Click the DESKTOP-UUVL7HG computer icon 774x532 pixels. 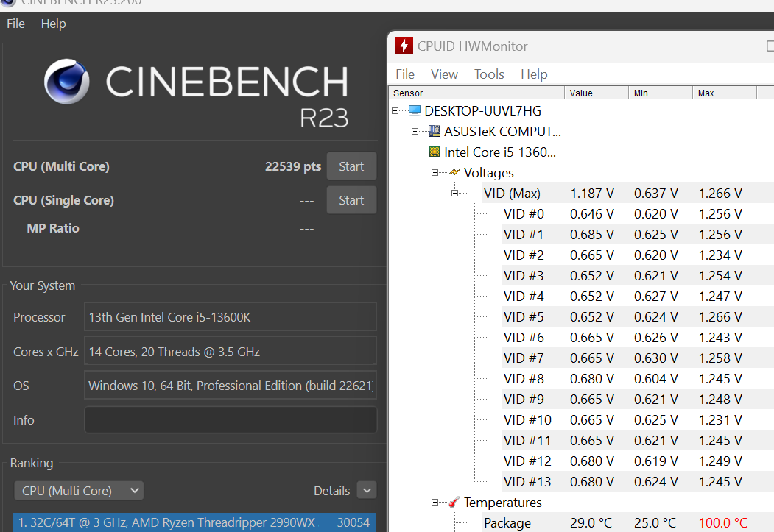pyautogui.click(x=415, y=110)
